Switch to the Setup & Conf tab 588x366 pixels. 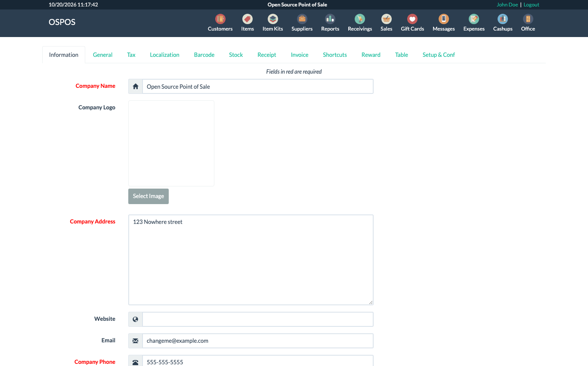point(439,55)
